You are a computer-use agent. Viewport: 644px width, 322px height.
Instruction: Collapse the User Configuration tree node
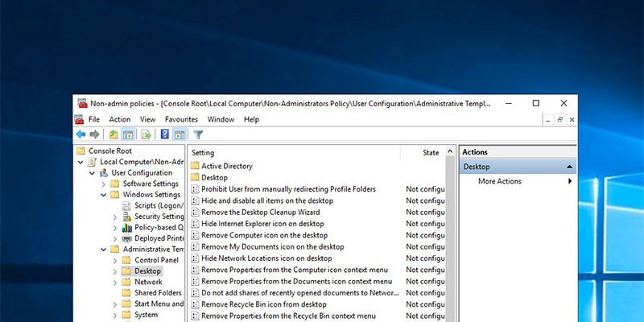point(92,173)
